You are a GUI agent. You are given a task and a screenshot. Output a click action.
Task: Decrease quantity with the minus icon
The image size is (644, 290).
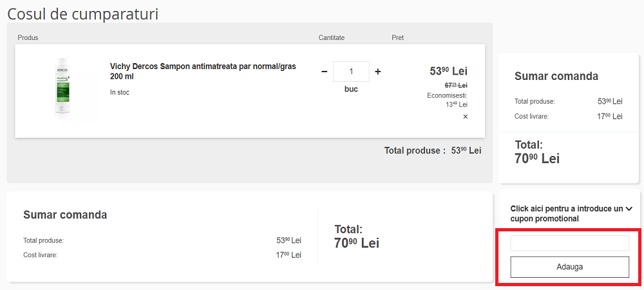pos(325,72)
